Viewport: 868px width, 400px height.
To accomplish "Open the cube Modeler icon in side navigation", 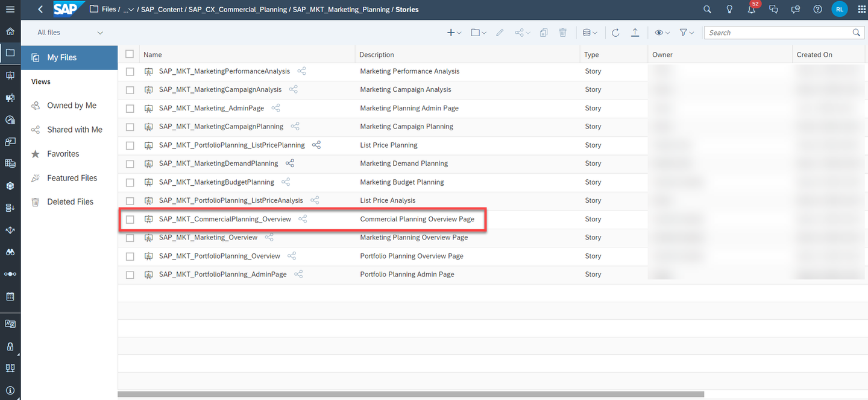I will coord(10,186).
